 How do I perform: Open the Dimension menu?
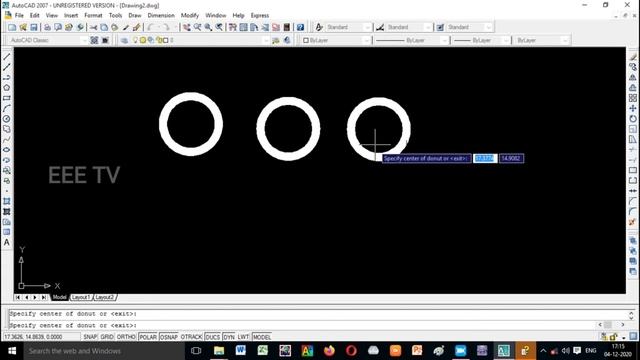coord(161,16)
